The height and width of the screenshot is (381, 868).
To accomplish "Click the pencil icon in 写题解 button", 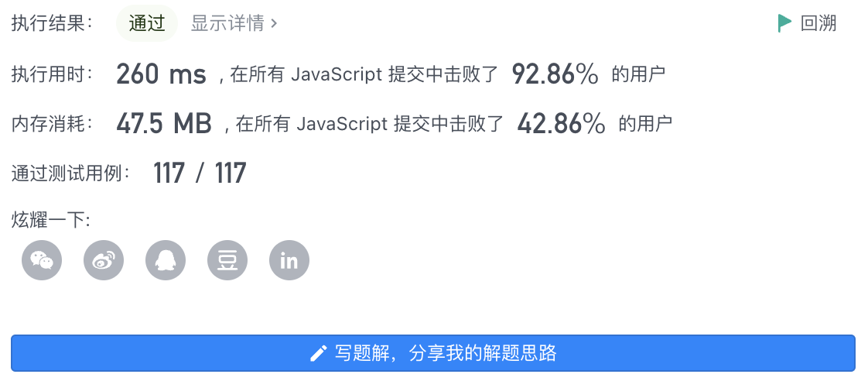I will point(318,353).
